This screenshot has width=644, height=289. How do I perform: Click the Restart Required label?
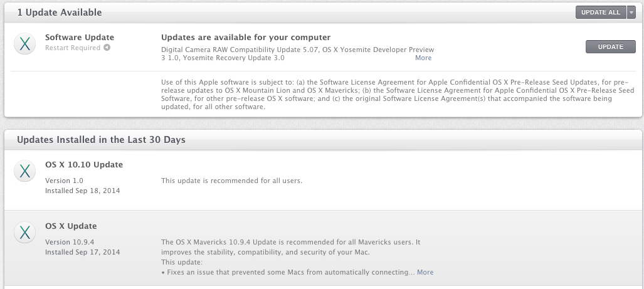coord(73,48)
